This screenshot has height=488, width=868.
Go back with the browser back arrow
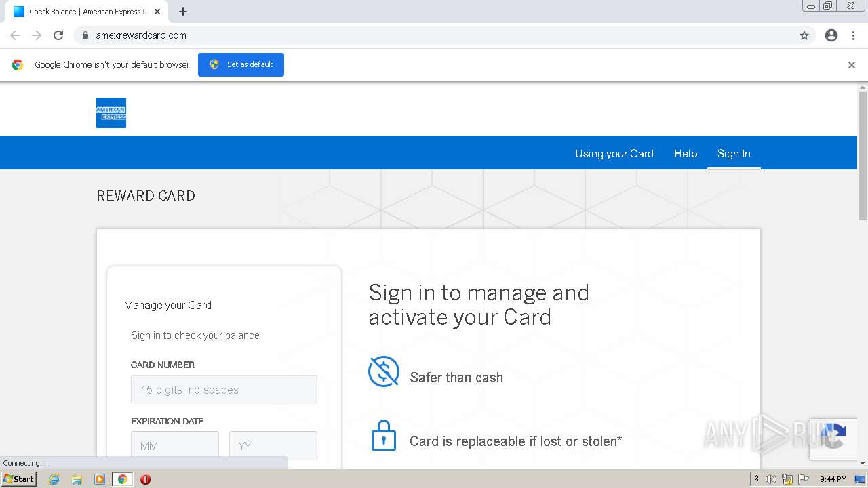pos(15,35)
